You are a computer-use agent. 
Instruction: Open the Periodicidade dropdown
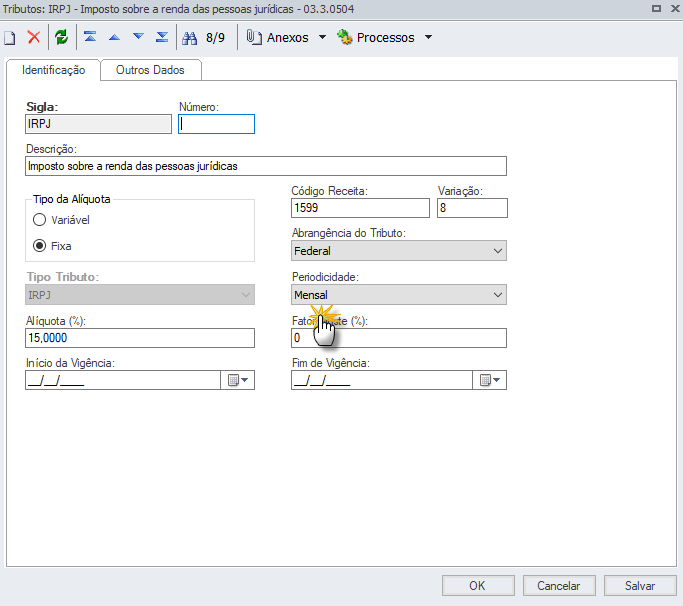click(399, 295)
